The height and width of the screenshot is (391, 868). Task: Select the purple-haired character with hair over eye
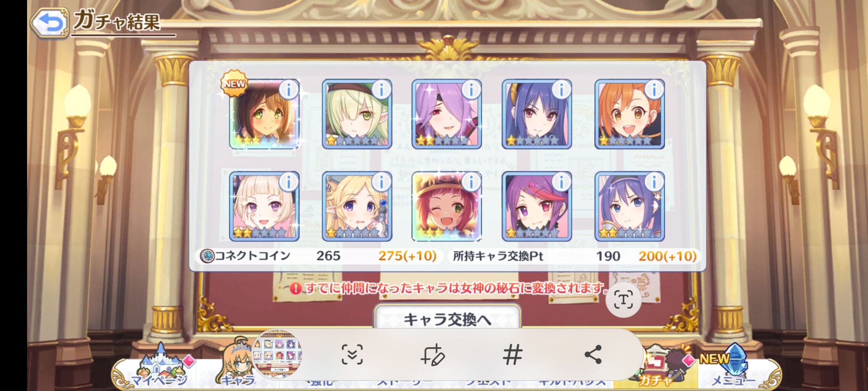(x=447, y=114)
